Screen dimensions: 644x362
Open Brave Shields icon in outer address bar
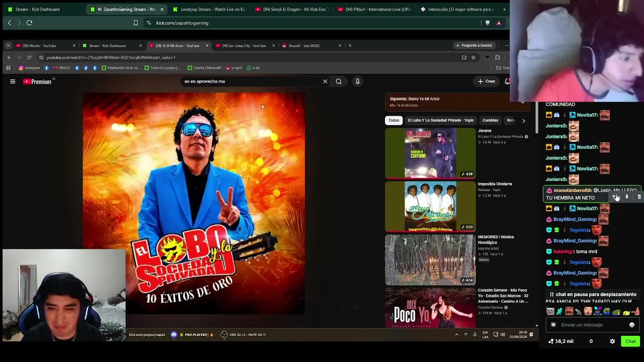[487, 23]
